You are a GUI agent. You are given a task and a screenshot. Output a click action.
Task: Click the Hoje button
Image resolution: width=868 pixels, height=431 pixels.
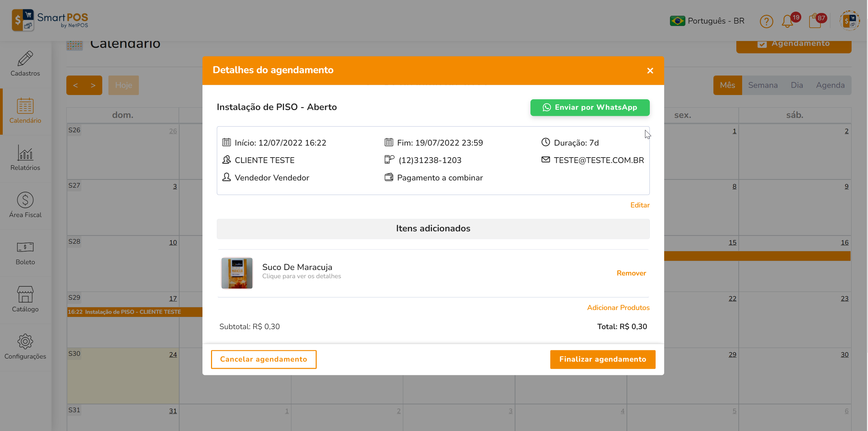[x=123, y=85]
